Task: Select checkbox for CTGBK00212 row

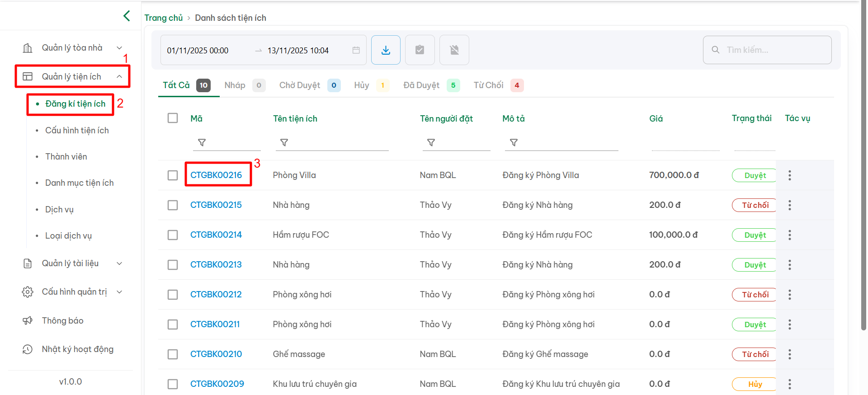Action: coord(173,295)
